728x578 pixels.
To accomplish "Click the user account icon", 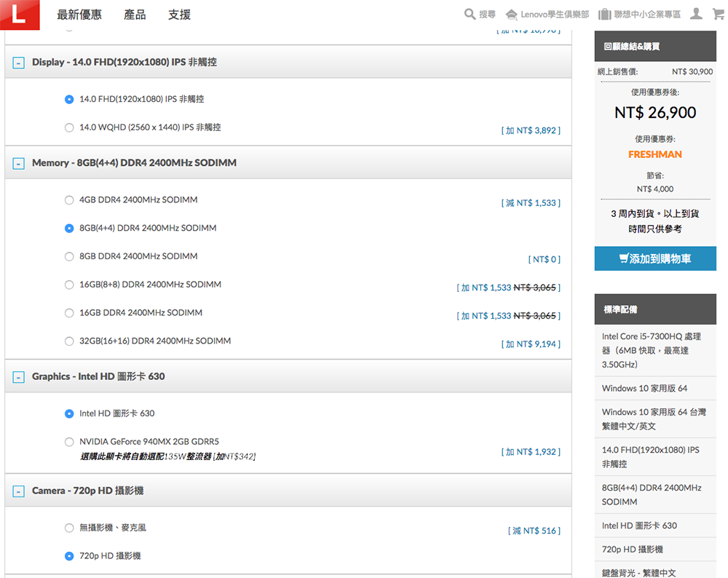I will (x=696, y=15).
